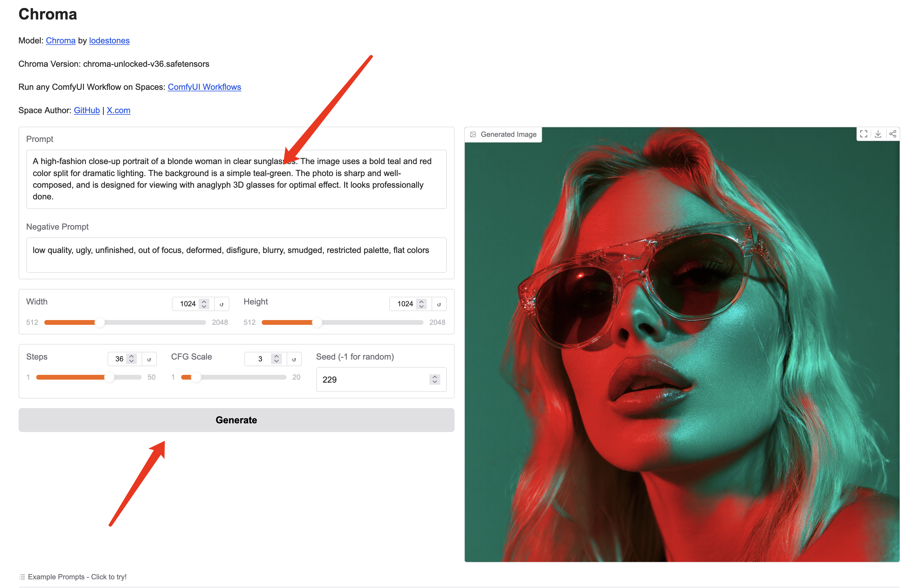Click the generated portrait image
This screenshot has height=588, width=920.
682,345
